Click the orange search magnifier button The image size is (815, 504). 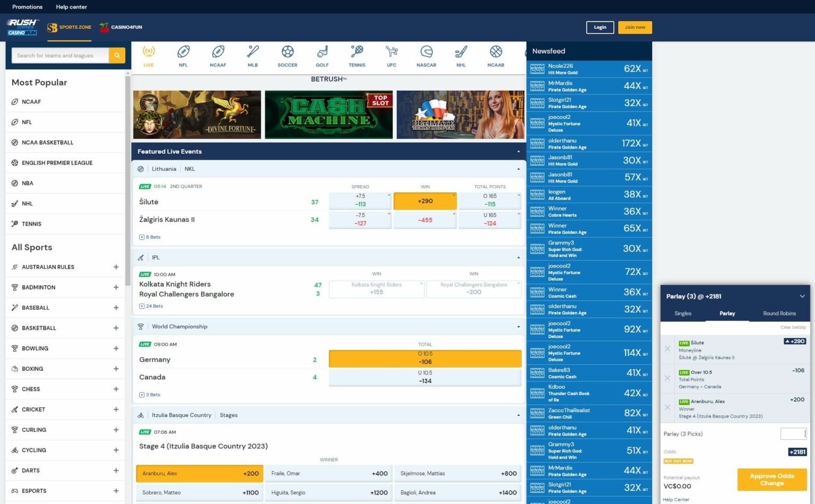(x=117, y=55)
